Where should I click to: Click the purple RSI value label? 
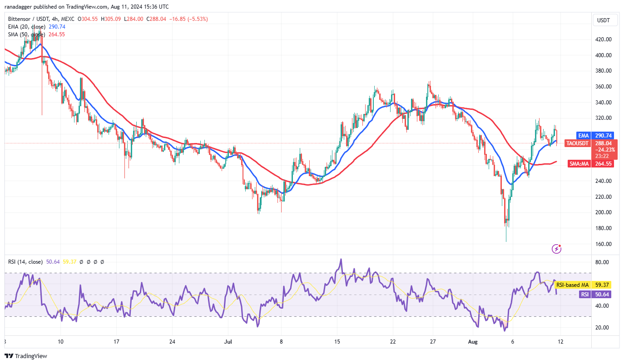tap(584, 294)
